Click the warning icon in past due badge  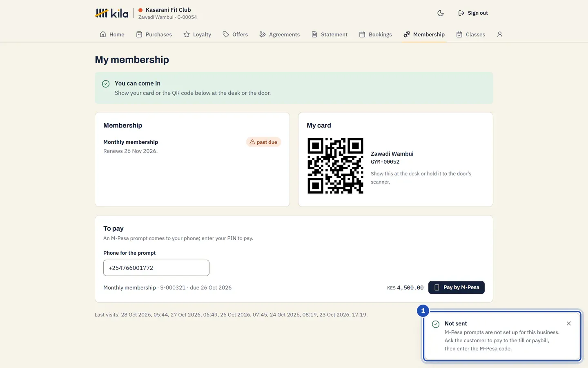tap(252, 142)
